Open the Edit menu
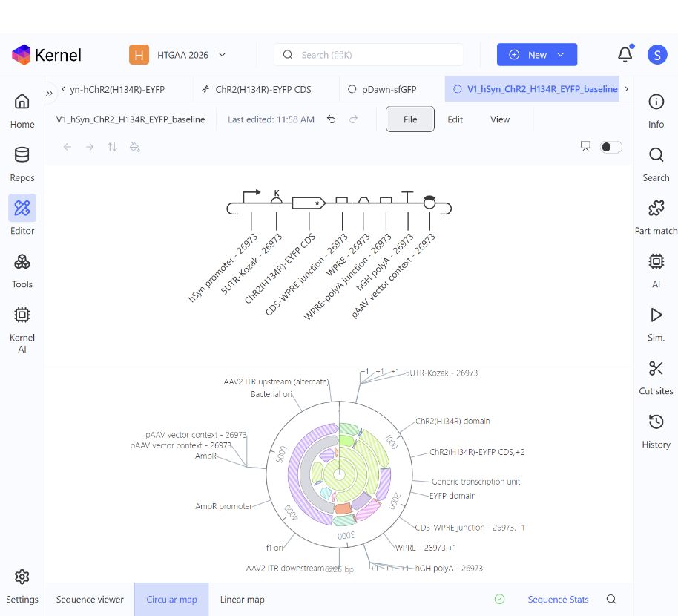This screenshot has width=678, height=616. point(455,119)
